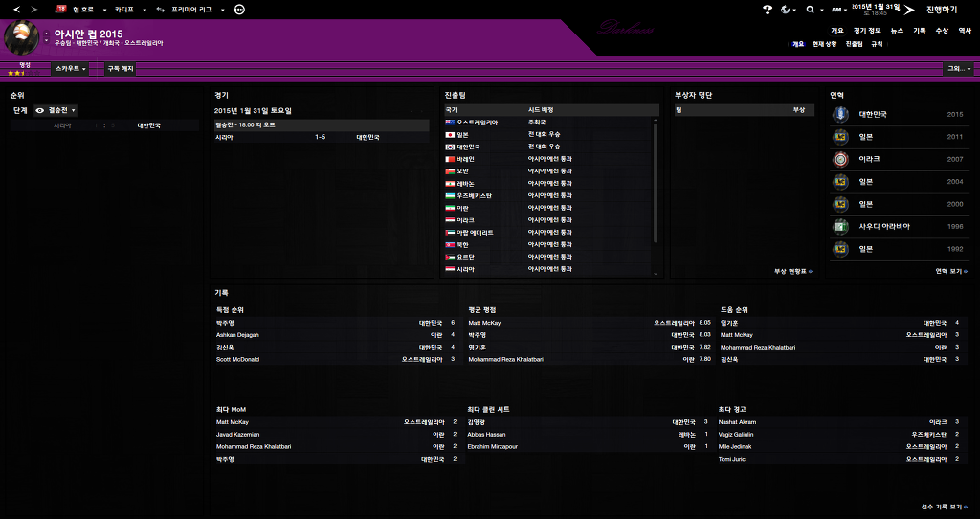
Task: Click the flag next to 요르단
Action: point(450,257)
